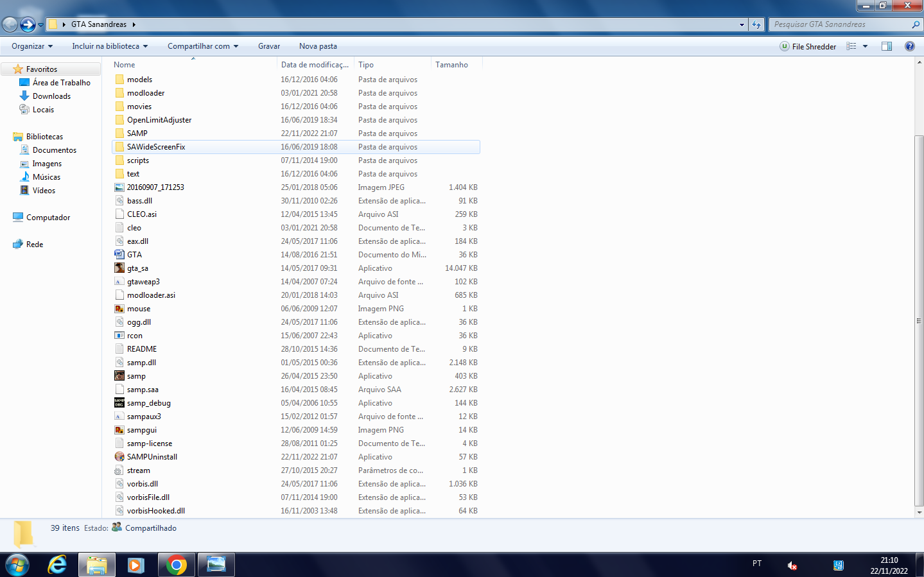Select the vorbisHooked.dll file
The width and height of the screenshot is (924, 577).
(x=155, y=511)
